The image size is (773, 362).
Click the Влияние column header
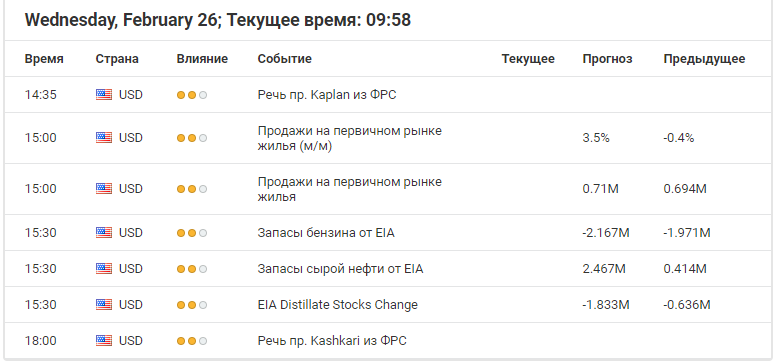202,59
